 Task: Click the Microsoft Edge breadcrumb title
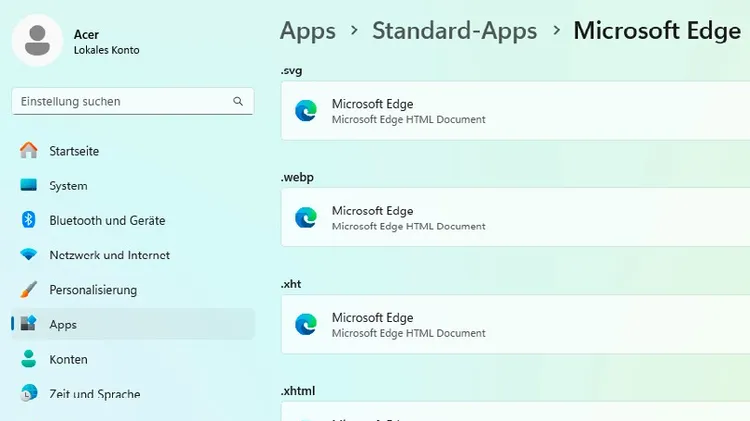tap(657, 31)
